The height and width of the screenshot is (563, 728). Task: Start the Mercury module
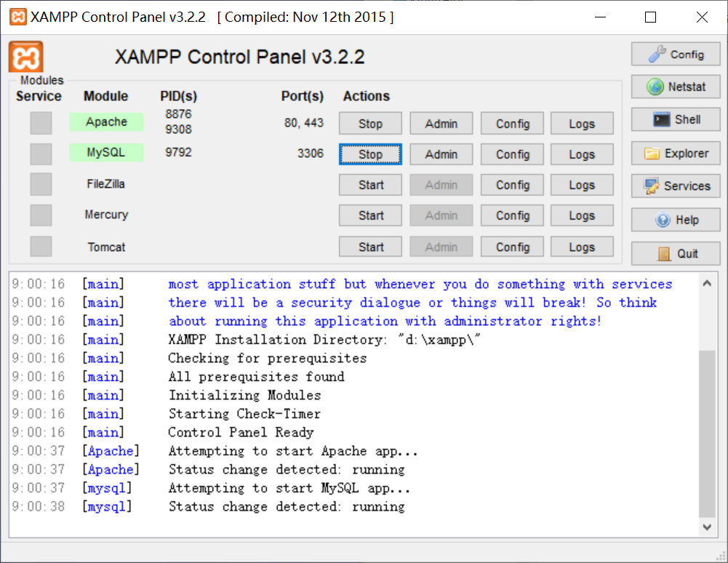coord(370,215)
